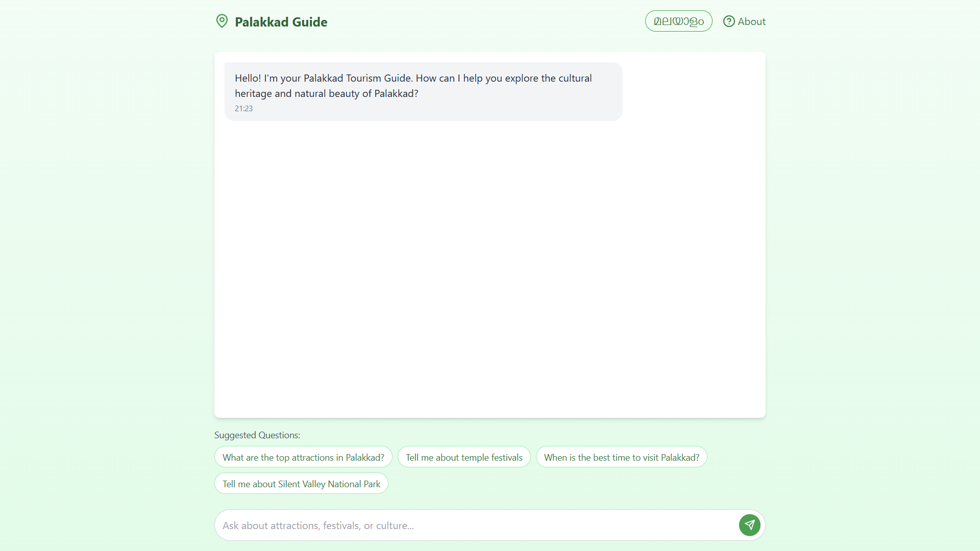Click the green send paper-plane icon
This screenshot has height=551, width=980.
pos(749,525)
